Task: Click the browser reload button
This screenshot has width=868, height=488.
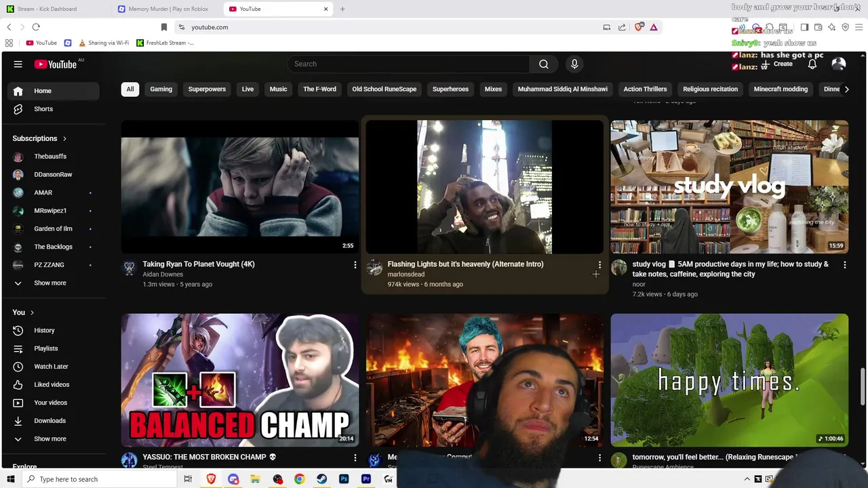Action: pyautogui.click(x=36, y=27)
